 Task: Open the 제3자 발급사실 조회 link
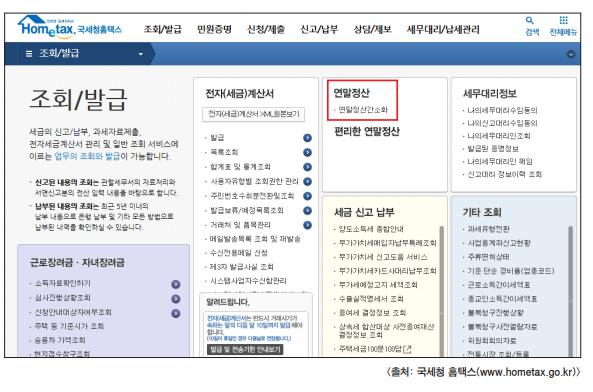[x=242, y=267]
